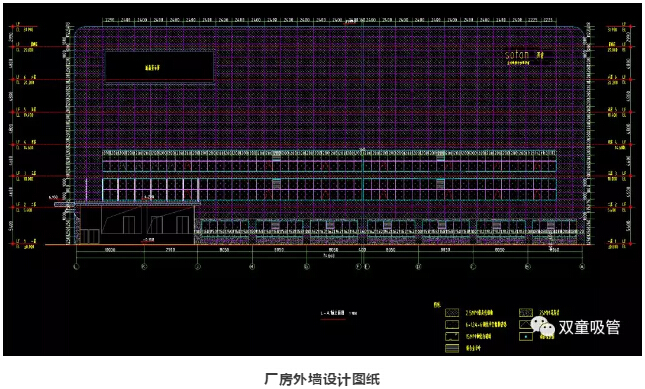The width and height of the screenshot is (645, 389).
Task: Click the yellow legend heading
Action: (436, 305)
